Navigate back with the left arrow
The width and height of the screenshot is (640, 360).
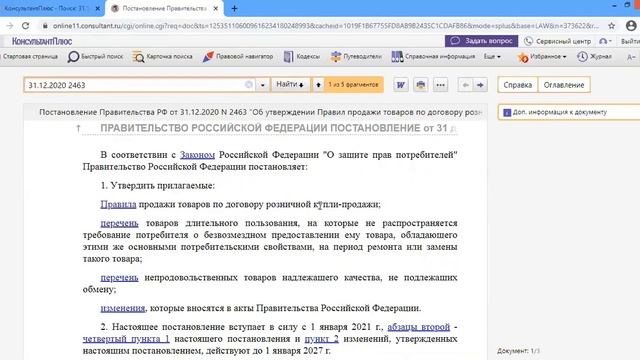click(465, 85)
